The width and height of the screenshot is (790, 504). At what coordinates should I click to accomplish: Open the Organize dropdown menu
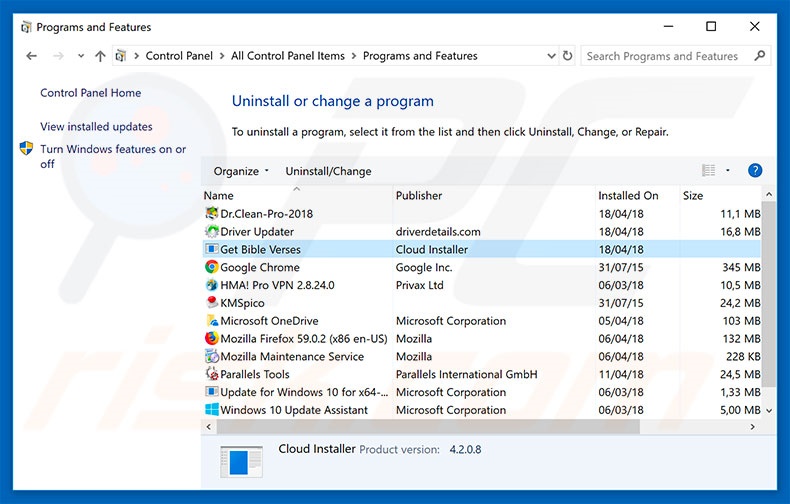[x=241, y=171]
